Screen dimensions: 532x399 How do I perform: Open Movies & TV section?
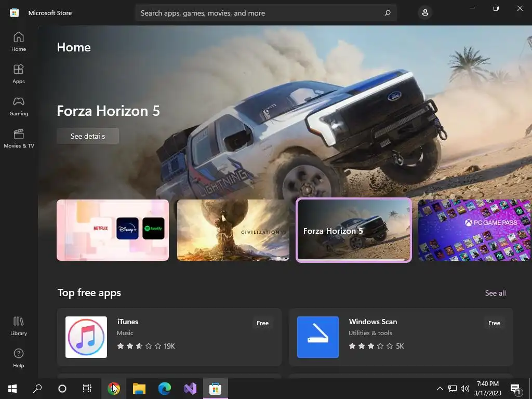pyautogui.click(x=19, y=138)
